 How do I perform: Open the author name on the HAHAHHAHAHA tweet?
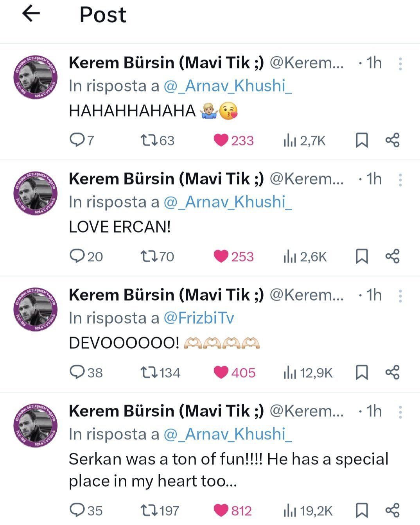click(x=166, y=63)
